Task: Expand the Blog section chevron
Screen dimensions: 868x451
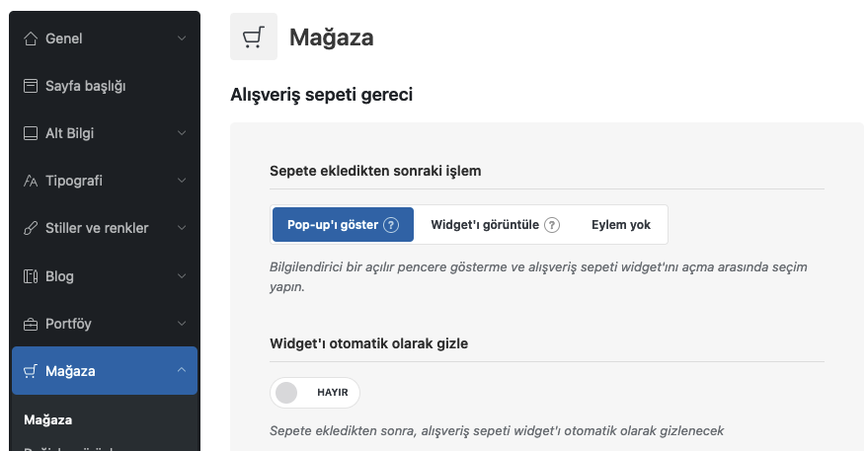Action: click(182, 275)
